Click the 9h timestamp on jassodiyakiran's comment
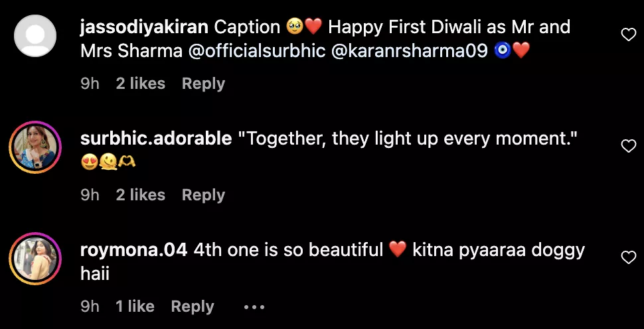Viewport: 644px width, 329px height. pos(90,84)
